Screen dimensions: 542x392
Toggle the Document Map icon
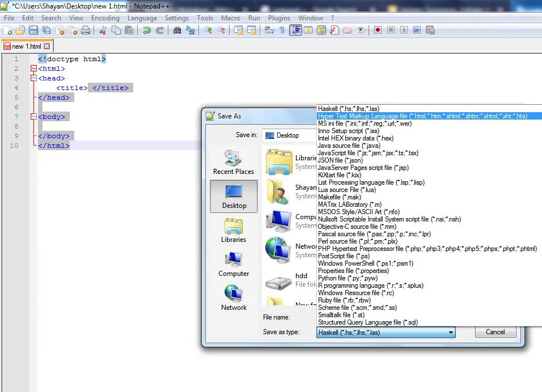coord(321,31)
